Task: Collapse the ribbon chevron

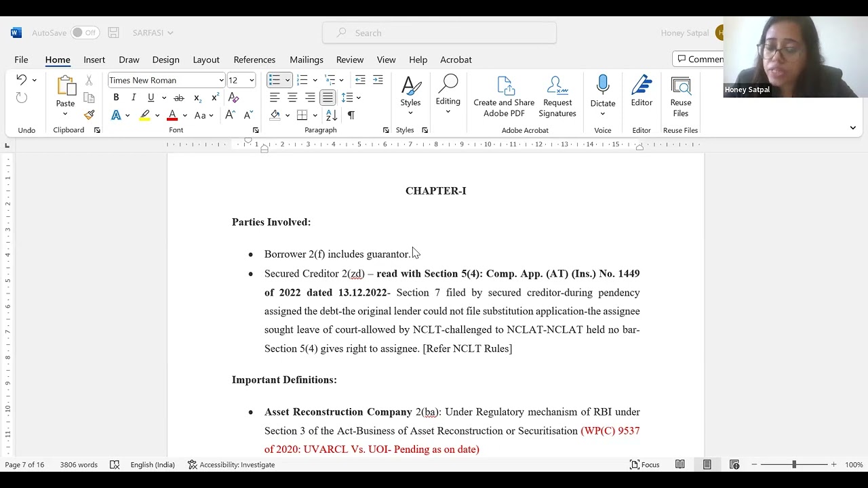Action: (852, 127)
